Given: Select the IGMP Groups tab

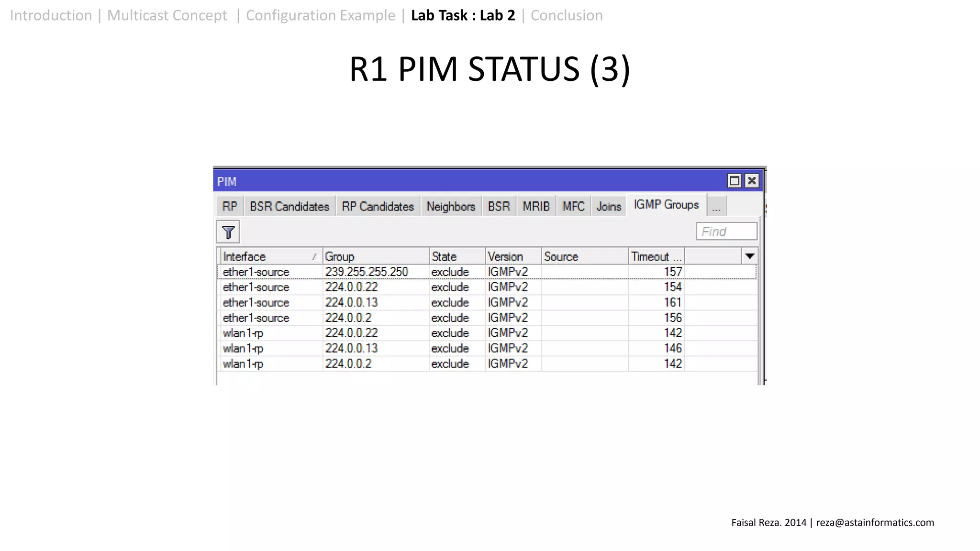Looking at the screenshot, I should pyautogui.click(x=666, y=205).
